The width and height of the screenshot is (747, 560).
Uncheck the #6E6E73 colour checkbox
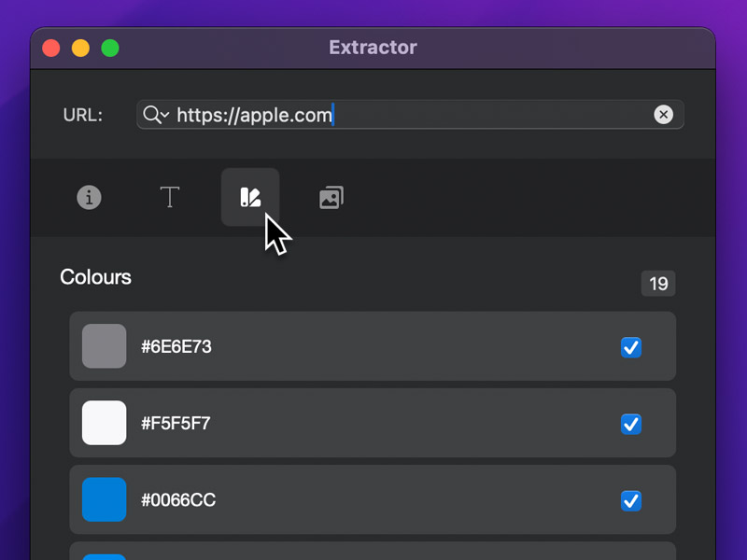coord(631,347)
